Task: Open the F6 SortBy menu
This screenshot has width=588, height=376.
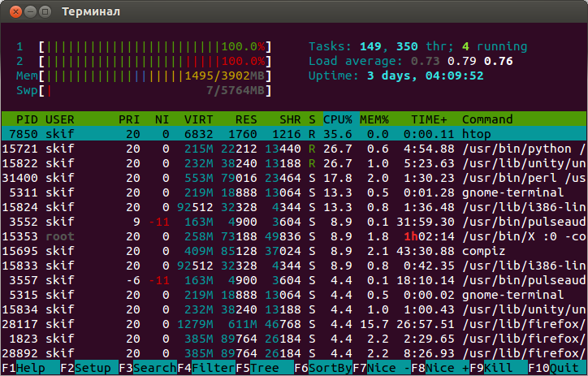Action: 323,368
